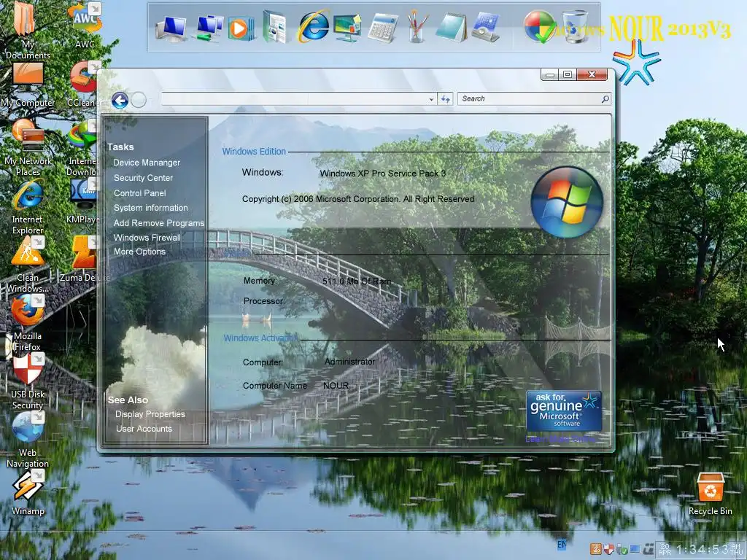This screenshot has width=747, height=560.
Task: Open the Web Navigation desktop shortcut
Action: click(28, 440)
